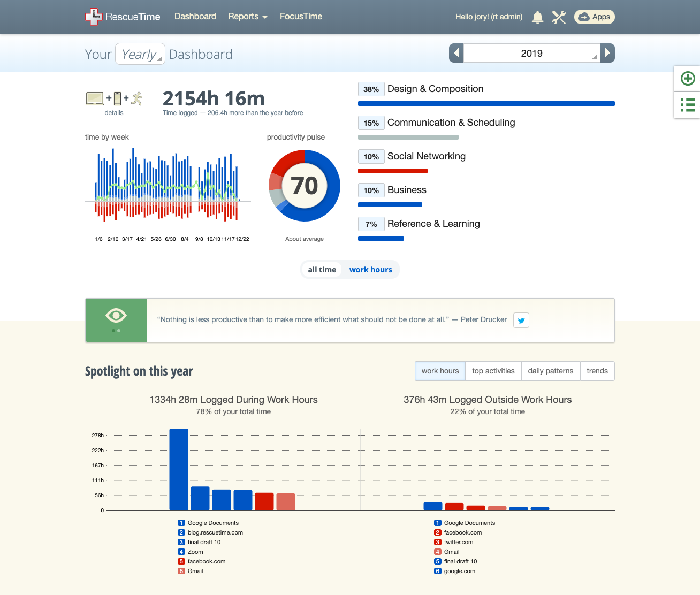
Task: Open the Reports dropdown menu
Action: coord(248,17)
